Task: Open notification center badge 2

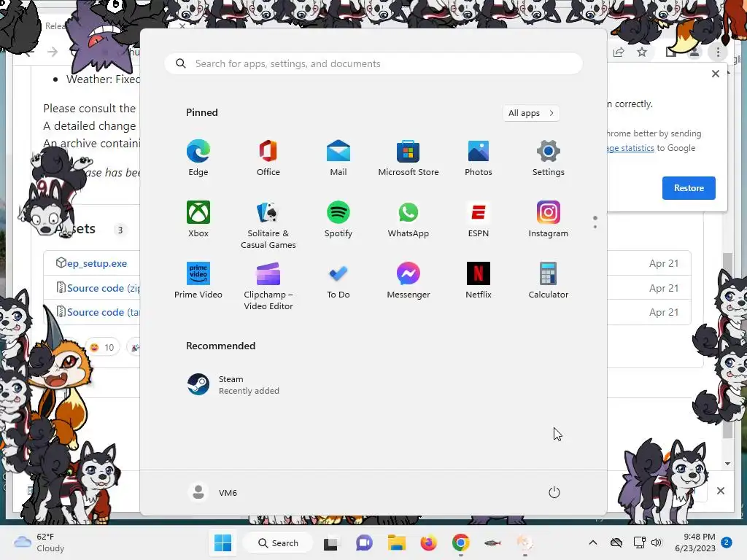Action: 727,542
